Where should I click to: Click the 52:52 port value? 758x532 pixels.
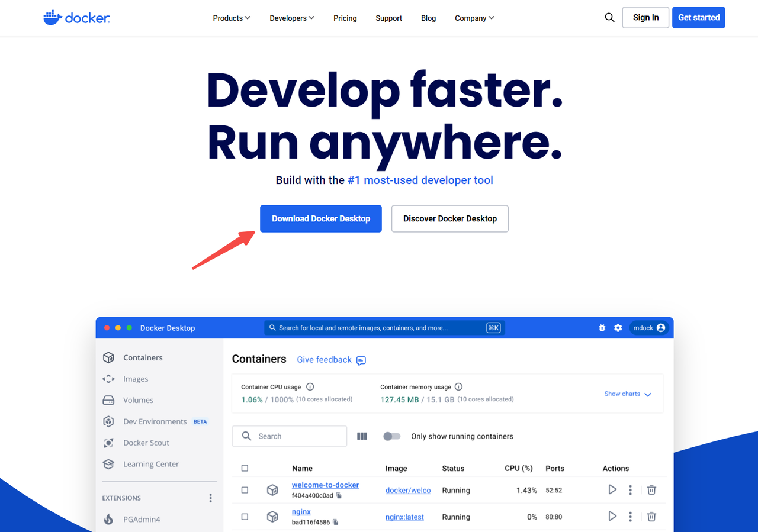point(554,491)
